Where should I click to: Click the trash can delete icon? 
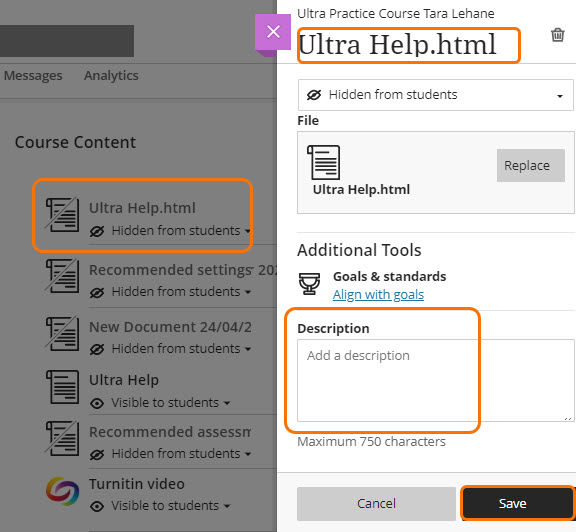(557, 35)
